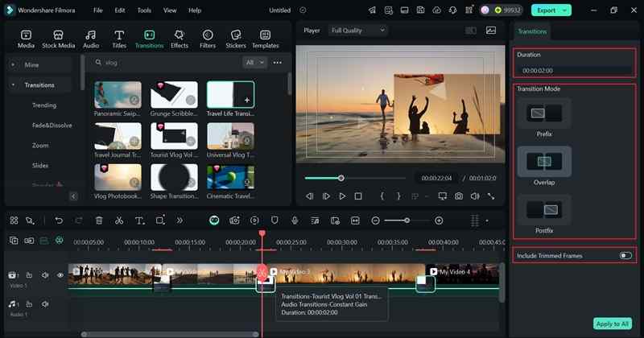Open the Filters tab

(208, 39)
